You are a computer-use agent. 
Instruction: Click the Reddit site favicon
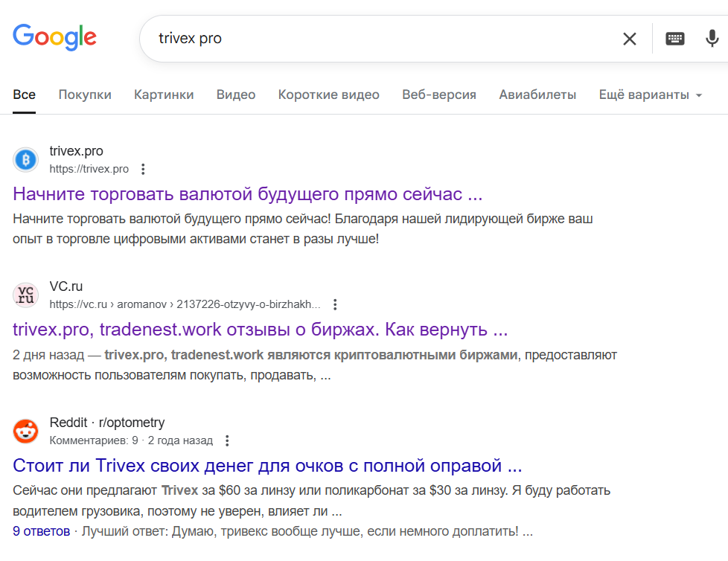click(x=25, y=431)
